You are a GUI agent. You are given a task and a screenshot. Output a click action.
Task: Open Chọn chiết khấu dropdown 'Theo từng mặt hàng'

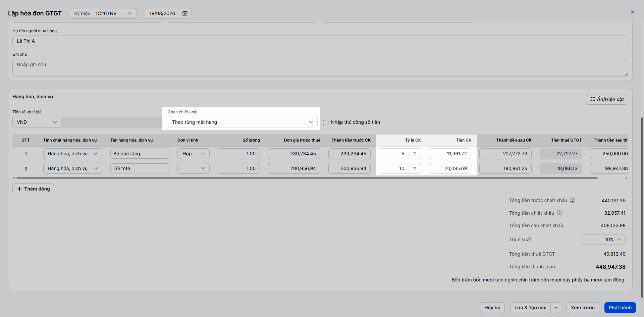[x=243, y=122]
